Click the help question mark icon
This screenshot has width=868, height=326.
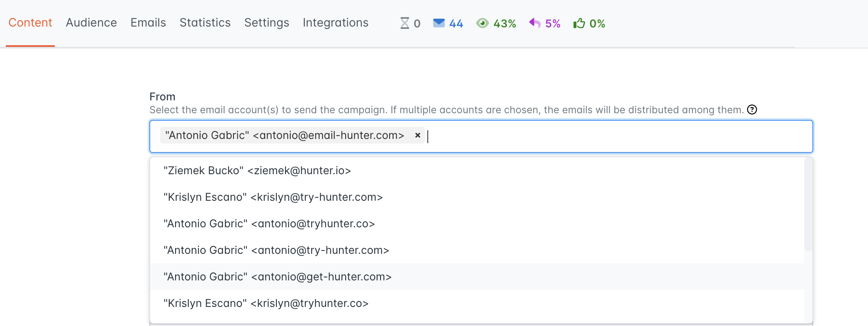pyautogui.click(x=752, y=109)
